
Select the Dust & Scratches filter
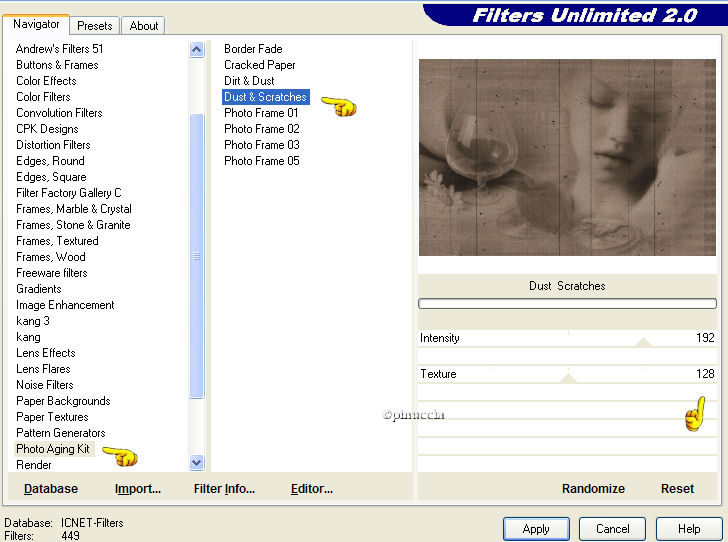coord(266,97)
